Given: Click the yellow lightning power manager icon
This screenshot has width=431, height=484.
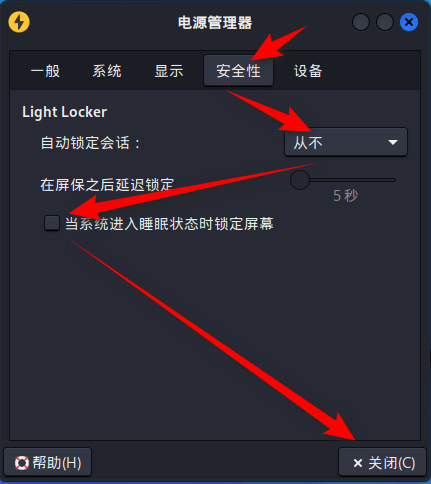Looking at the screenshot, I should click(x=19, y=22).
